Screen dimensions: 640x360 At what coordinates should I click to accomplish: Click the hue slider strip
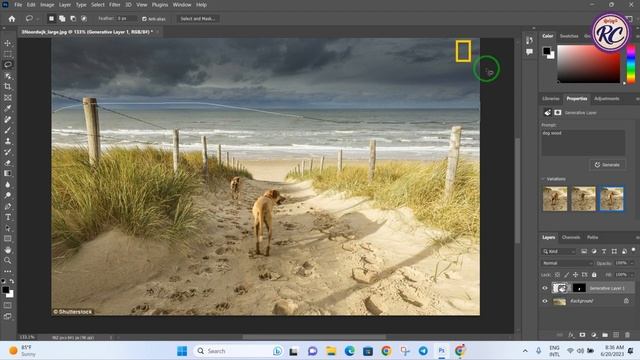pyautogui.click(x=631, y=64)
